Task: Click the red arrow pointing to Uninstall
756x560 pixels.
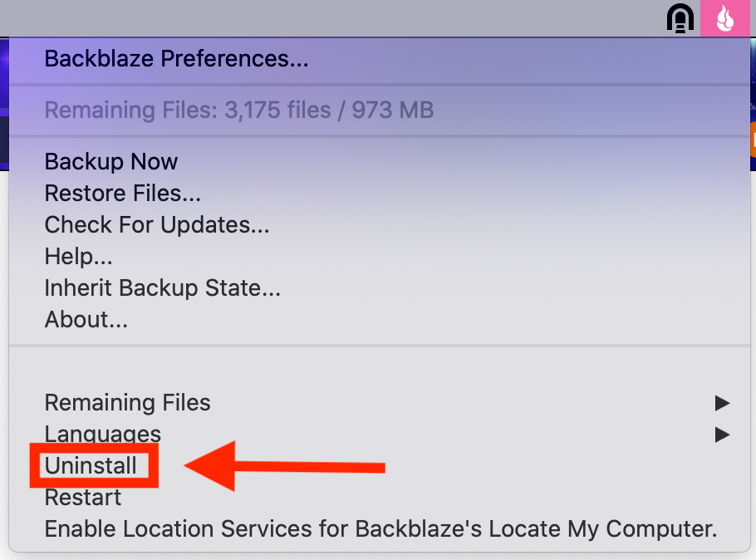Action: click(284, 466)
